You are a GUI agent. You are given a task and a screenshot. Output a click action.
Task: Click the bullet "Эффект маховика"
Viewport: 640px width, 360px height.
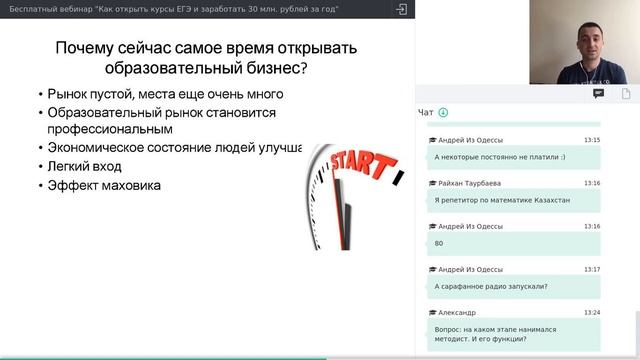pyautogui.click(x=104, y=185)
